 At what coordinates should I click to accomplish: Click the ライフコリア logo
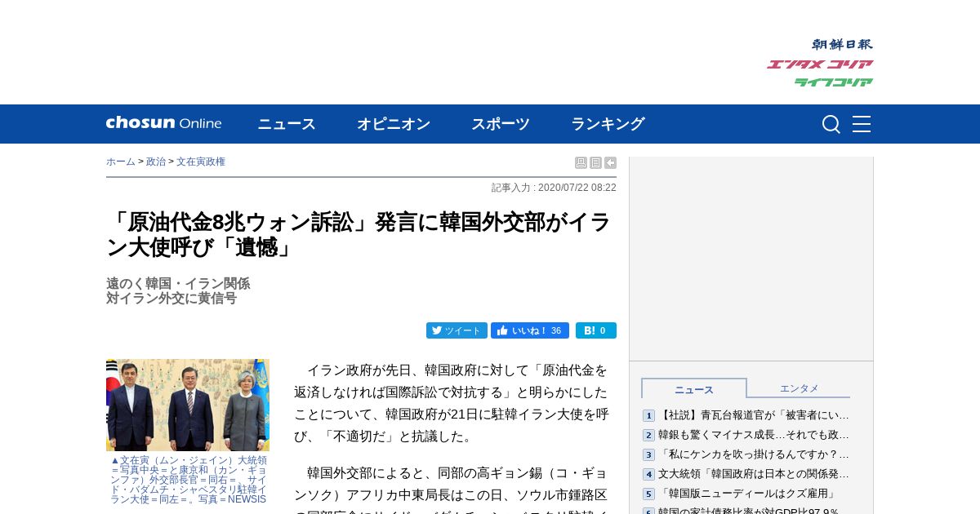[x=834, y=82]
